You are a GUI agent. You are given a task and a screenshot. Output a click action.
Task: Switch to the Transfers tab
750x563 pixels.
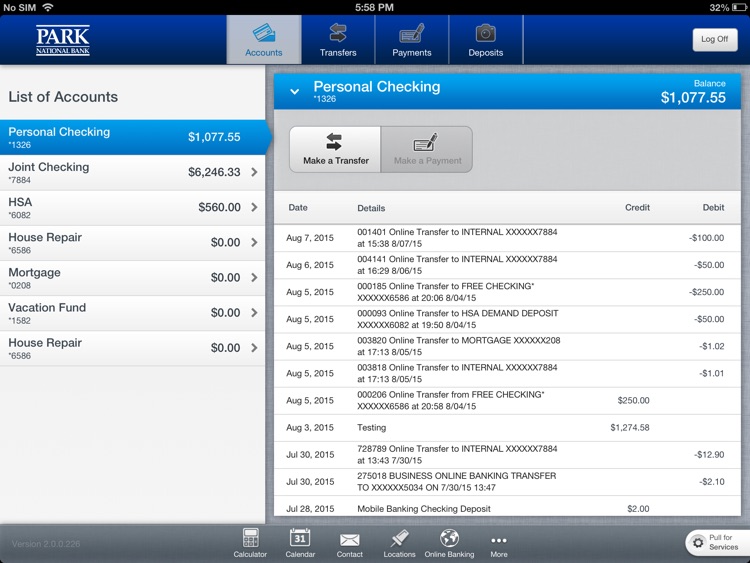338,40
